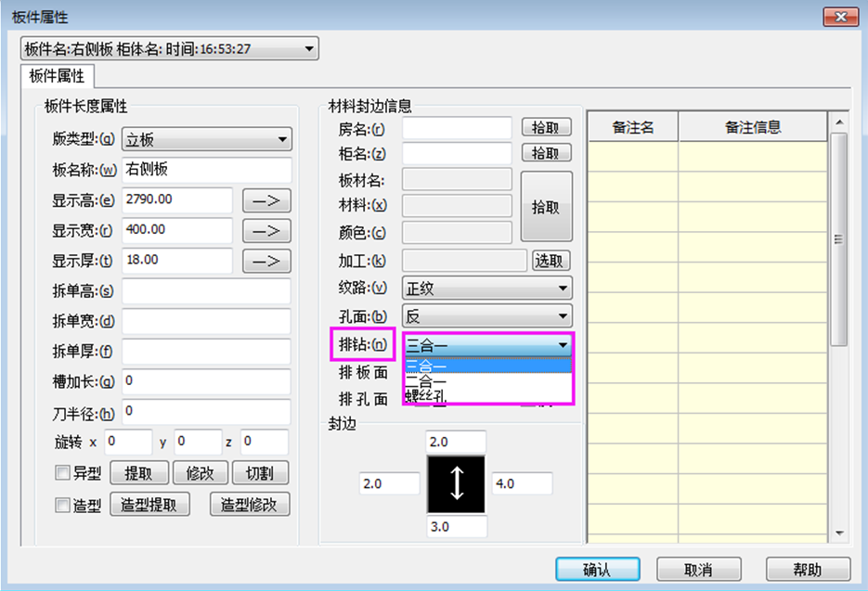
Task: Select 二合一 in the open list
Action: coord(487,380)
